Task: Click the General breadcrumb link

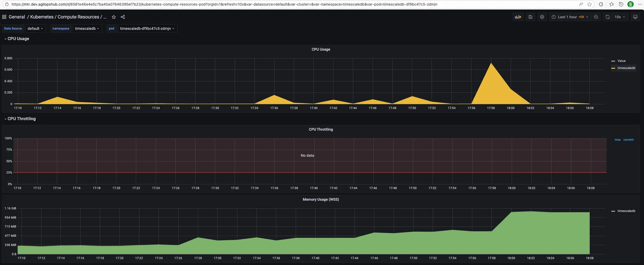Action: point(17,17)
